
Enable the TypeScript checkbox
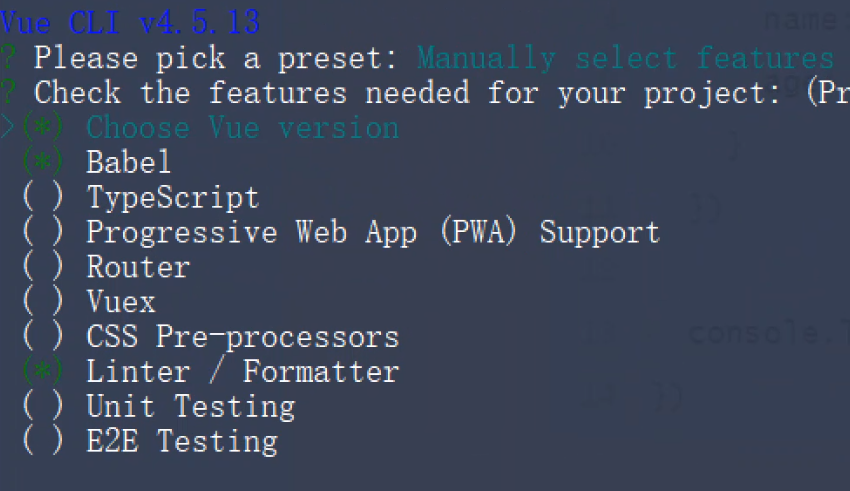42,198
